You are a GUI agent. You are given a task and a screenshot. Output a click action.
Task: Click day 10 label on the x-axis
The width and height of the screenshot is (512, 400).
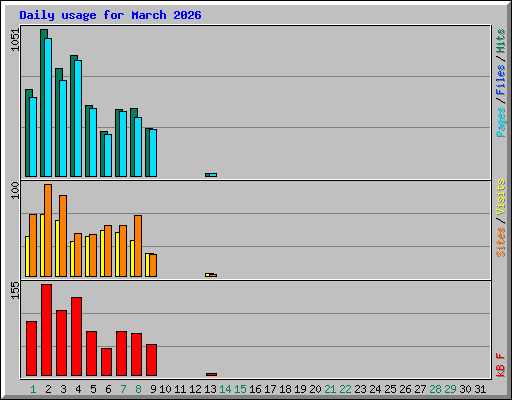(165, 389)
